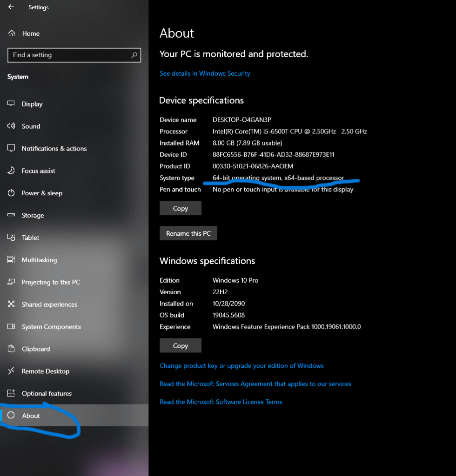Click the Device ID value 88FC6556
456x476 pixels.
[274, 154]
